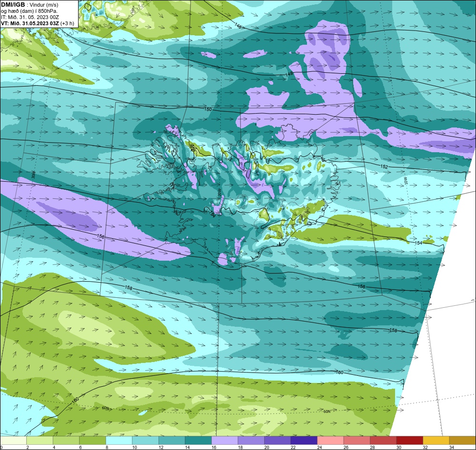
Task: Click the 12–14 m/s medium teal legend swatch
Action: tap(172, 440)
